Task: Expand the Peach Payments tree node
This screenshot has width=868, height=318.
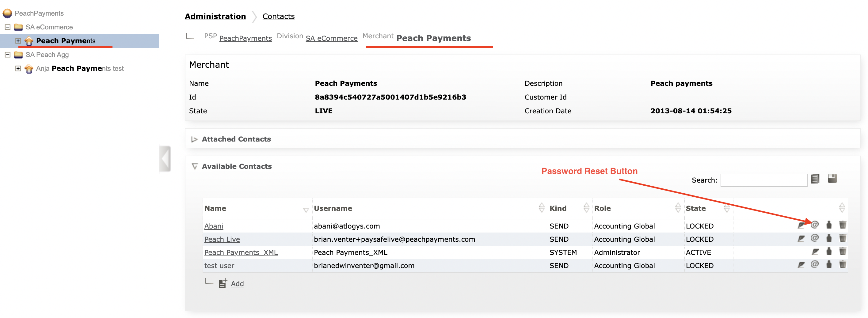Action: pyautogui.click(x=18, y=41)
